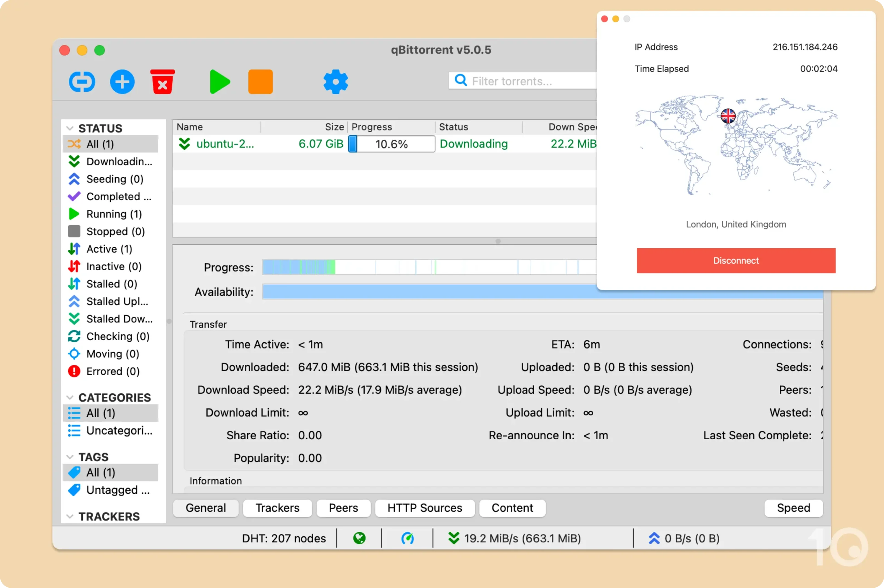The height and width of the screenshot is (588, 884).
Task: Click the orange Stop torrent icon
Action: pos(260,81)
